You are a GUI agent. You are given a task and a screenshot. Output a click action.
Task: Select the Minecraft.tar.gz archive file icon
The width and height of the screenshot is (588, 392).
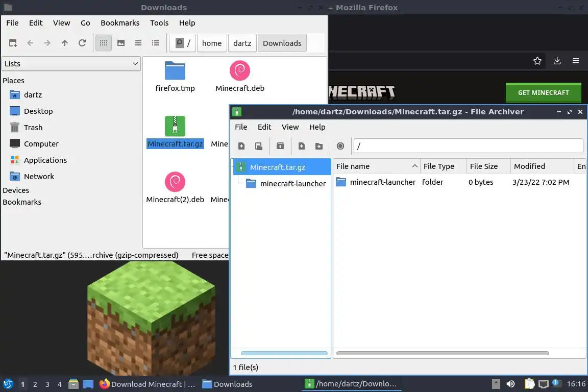(x=175, y=126)
